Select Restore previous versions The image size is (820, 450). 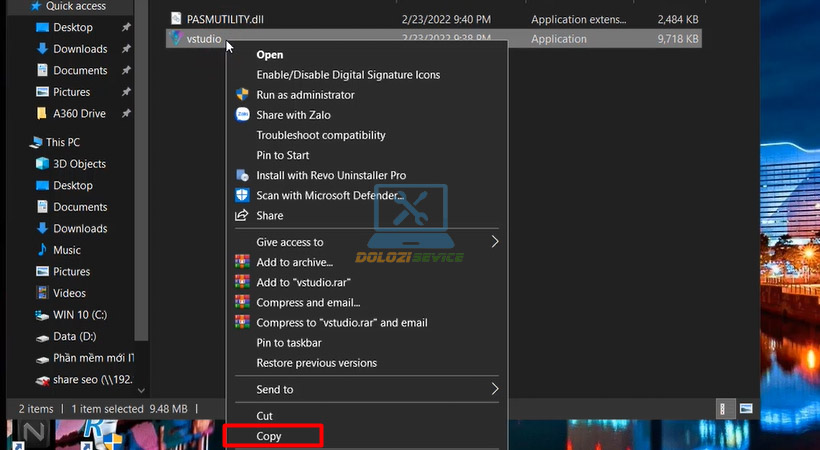coord(316,363)
